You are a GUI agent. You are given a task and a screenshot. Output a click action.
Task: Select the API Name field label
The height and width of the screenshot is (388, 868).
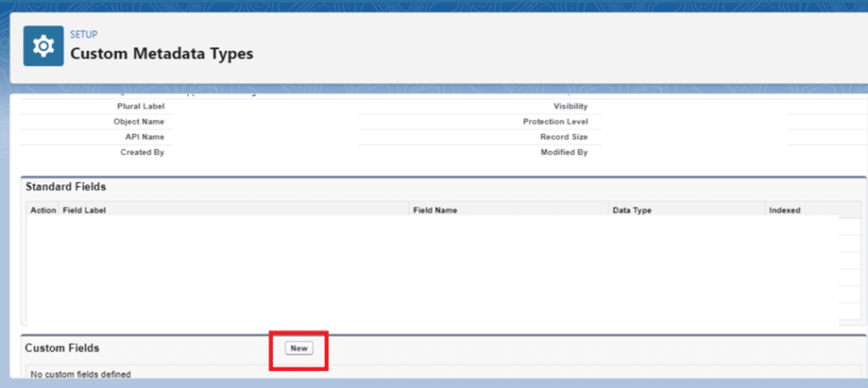pyautogui.click(x=143, y=137)
